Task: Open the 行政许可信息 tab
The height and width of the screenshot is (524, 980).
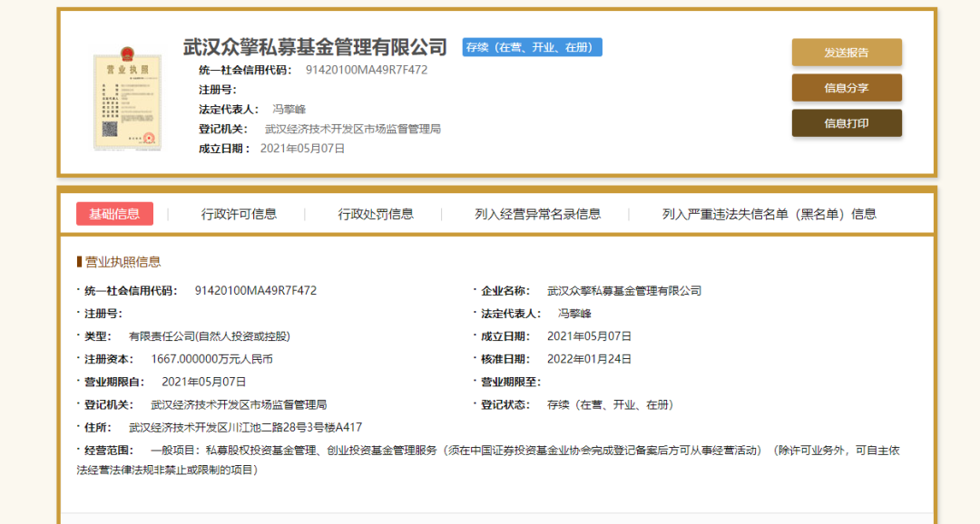Action: [x=240, y=212]
